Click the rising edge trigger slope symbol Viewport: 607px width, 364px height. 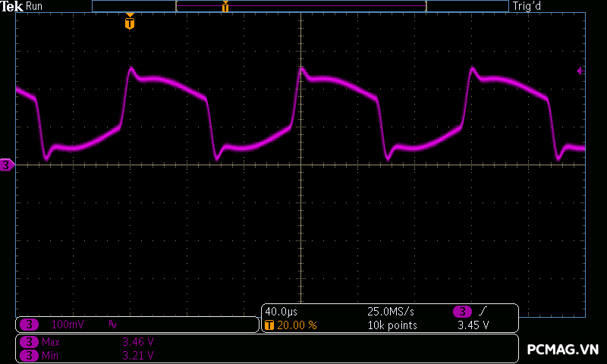[483, 312]
